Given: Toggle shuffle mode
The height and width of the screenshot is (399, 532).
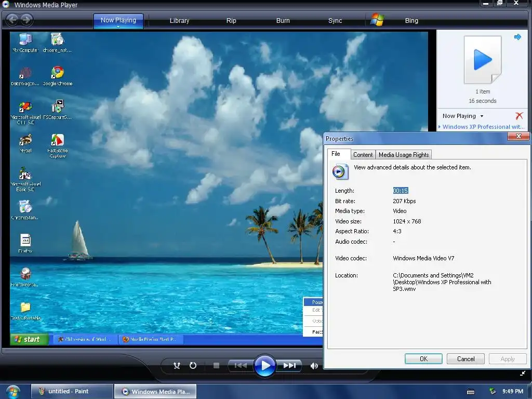Looking at the screenshot, I should (x=177, y=365).
